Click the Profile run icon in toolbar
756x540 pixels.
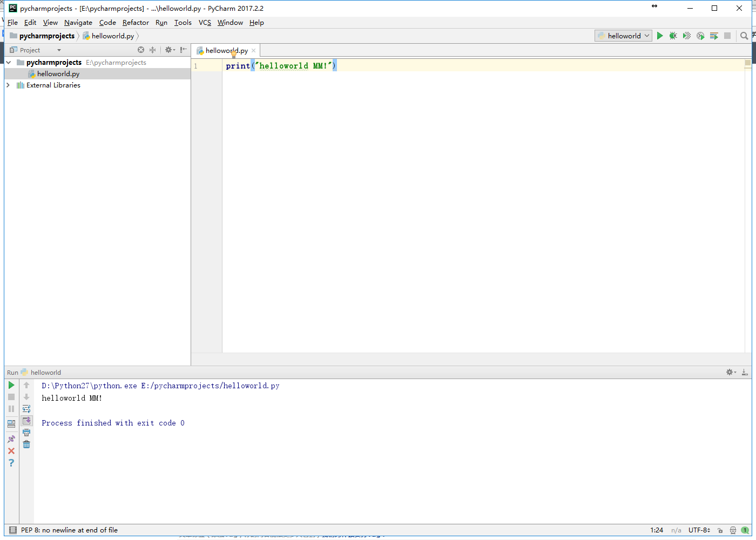pos(700,36)
